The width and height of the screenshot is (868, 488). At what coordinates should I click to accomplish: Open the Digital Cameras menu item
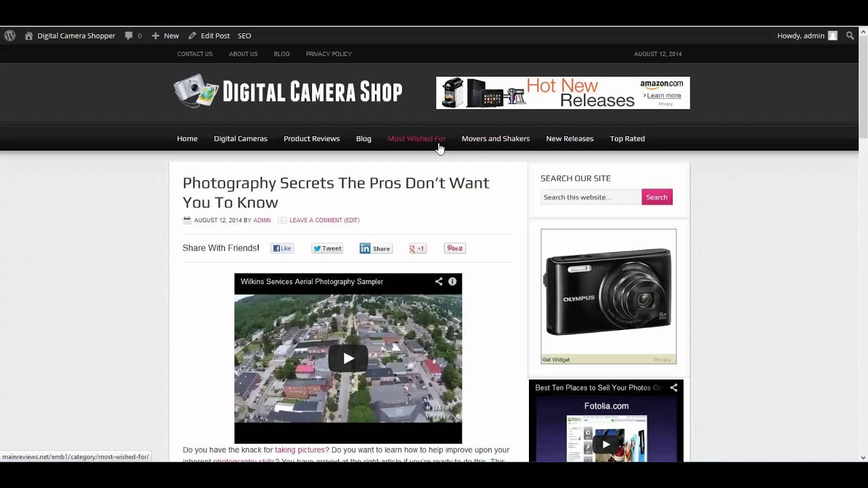click(241, 139)
